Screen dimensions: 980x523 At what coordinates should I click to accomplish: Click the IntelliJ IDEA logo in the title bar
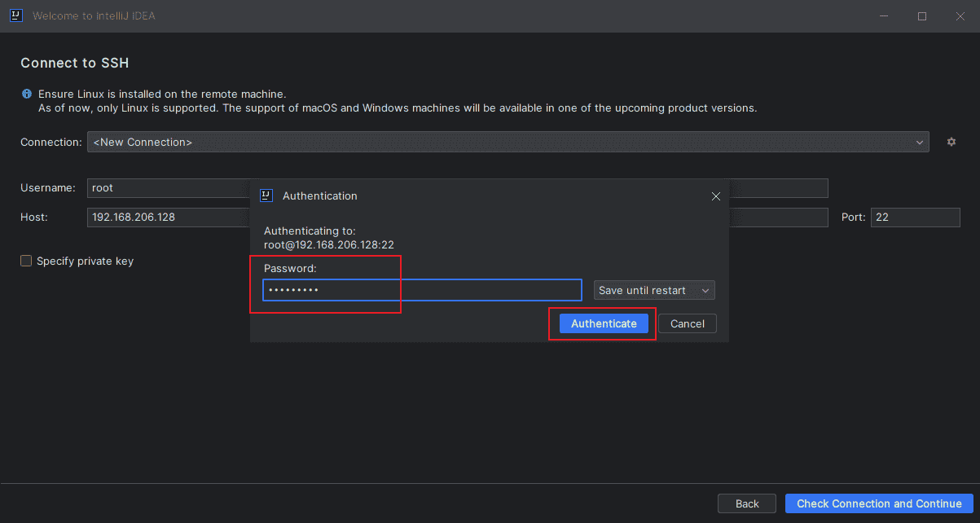[15, 15]
